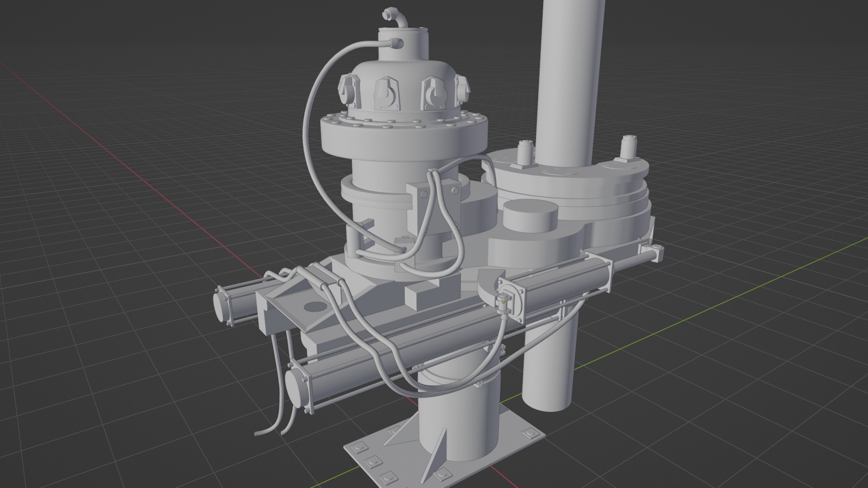The width and height of the screenshot is (868, 488).
Task: Select the short flat cylinder on the gearbox
Action: click(530, 216)
